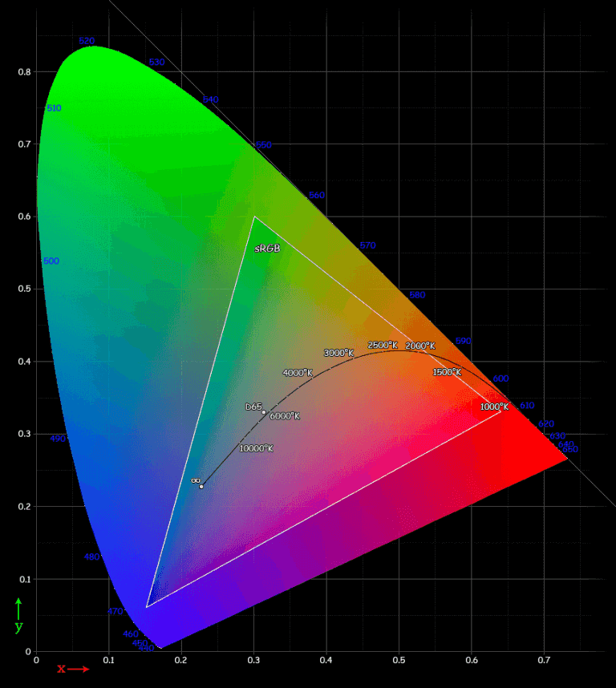This screenshot has width=616, height=688.
Task: Select the D65 white point dot
Action: click(x=263, y=412)
